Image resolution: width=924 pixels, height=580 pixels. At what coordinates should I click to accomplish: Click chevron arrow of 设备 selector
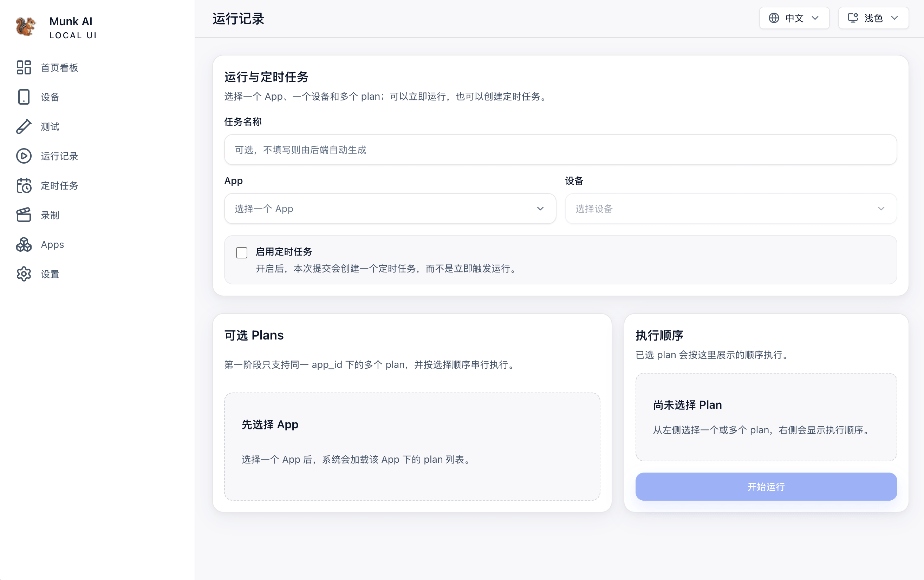point(881,209)
